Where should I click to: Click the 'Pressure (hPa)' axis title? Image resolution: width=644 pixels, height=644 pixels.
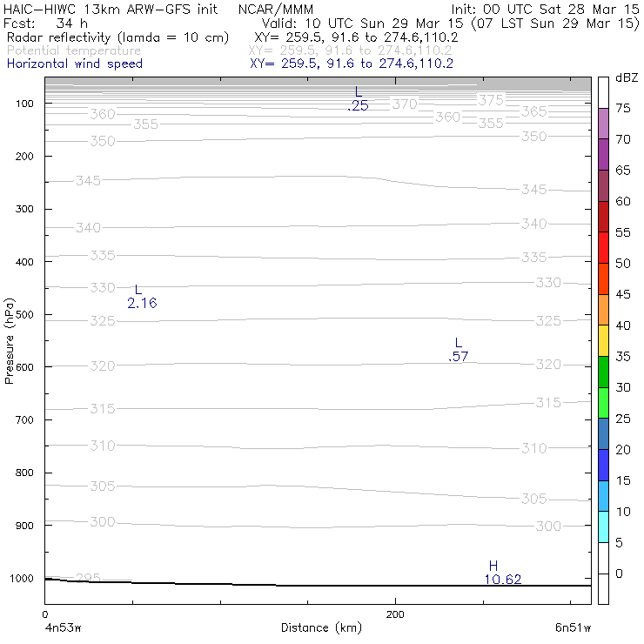point(10,341)
